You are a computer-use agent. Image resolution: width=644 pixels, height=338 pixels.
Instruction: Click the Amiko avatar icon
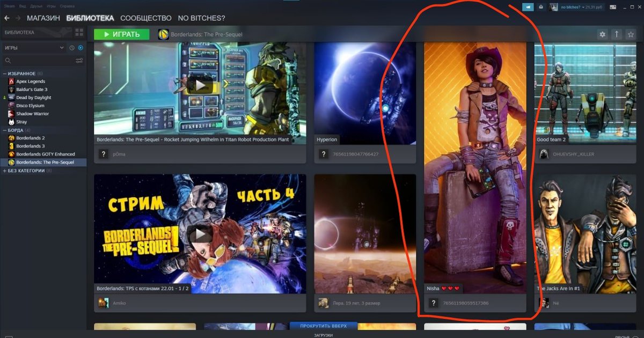pyautogui.click(x=103, y=303)
